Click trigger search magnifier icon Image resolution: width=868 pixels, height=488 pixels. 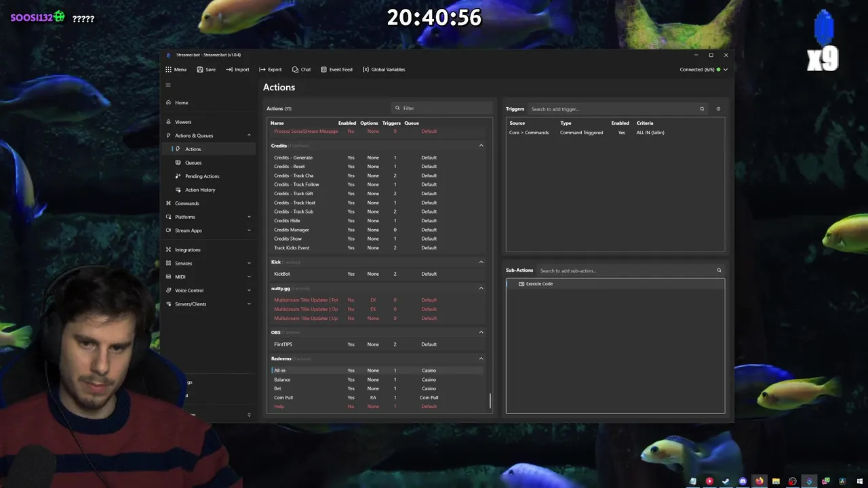click(702, 108)
